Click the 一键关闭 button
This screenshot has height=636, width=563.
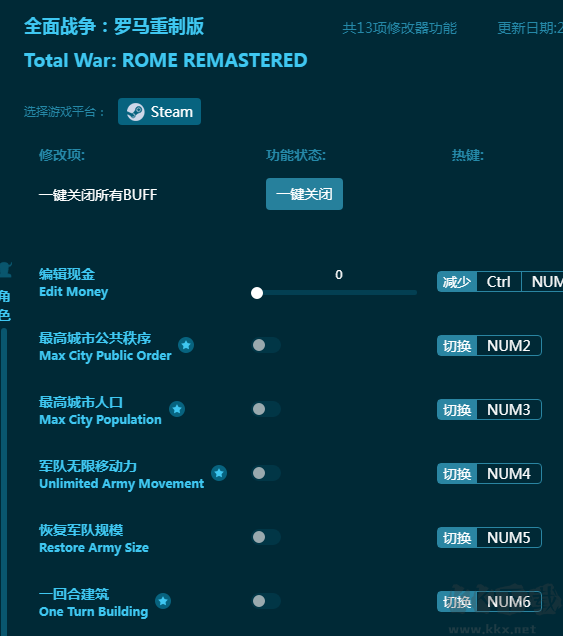[x=304, y=194]
